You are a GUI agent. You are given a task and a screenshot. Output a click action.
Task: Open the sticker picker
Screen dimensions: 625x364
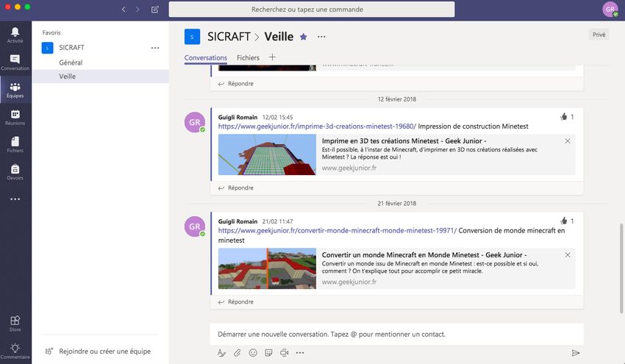click(x=268, y=353)
